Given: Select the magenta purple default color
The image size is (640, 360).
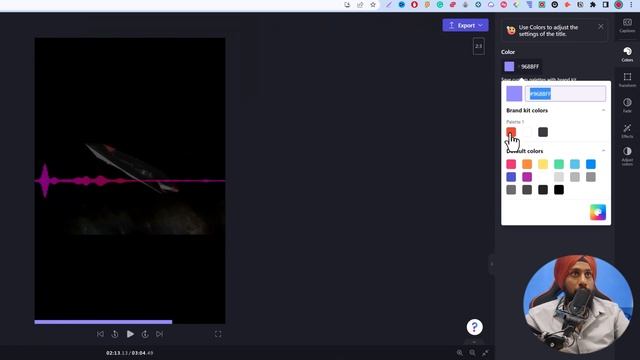Looking at the screenshot, I should point(527,177).
